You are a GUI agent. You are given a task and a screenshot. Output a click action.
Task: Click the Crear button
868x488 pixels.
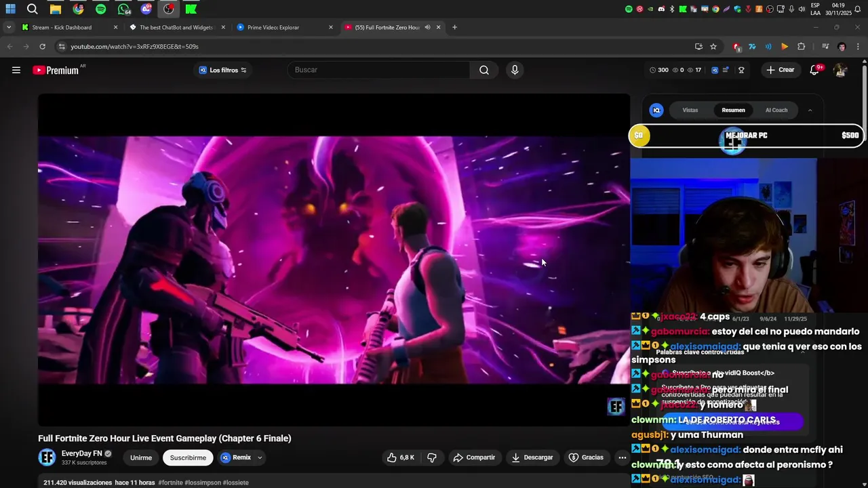[780, 70]
